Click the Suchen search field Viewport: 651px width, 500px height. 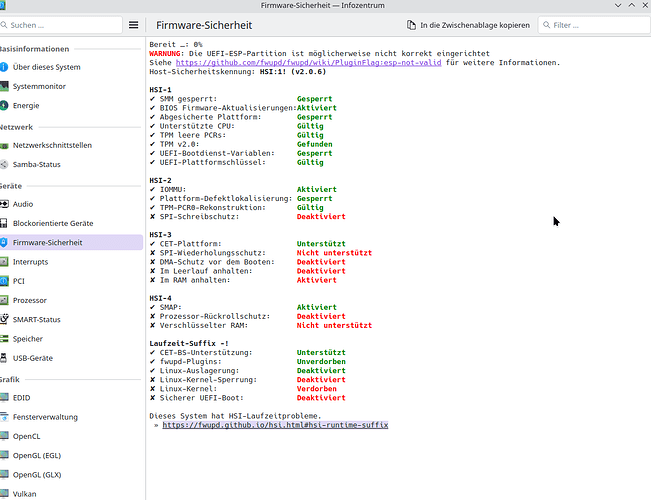click(61, 25)
